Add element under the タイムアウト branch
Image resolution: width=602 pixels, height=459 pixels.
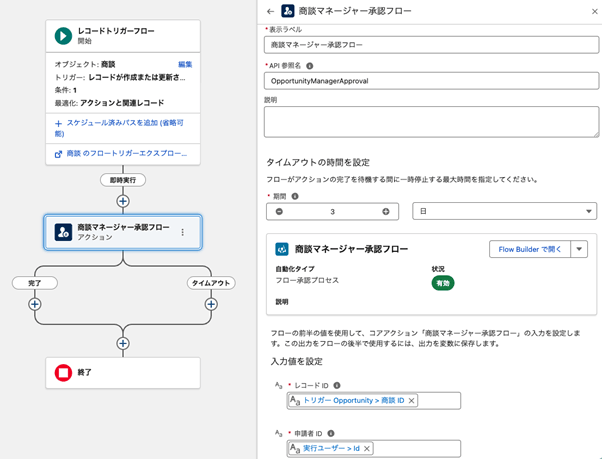[212, 304]
